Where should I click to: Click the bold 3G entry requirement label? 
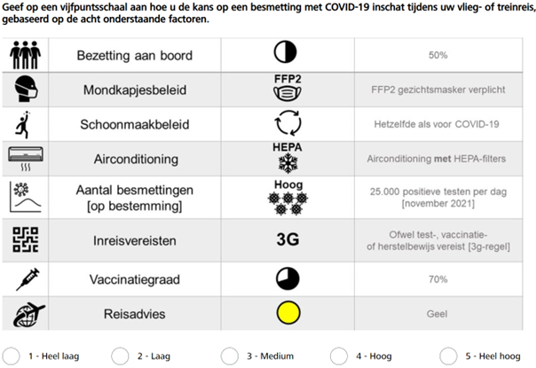tap(288, 240)
